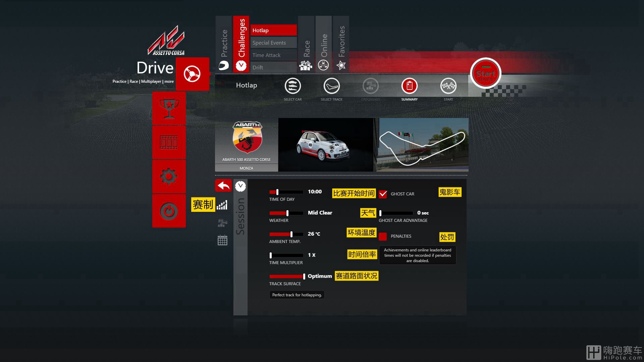Switch to the Online tab
The width and height of the screenshot is (644, 362).
click(324, 44)
